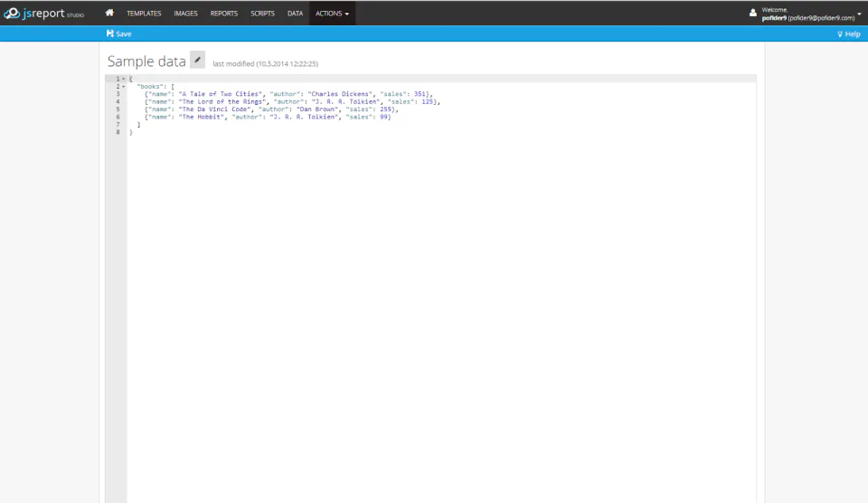Collapse code fold arrow on line 1

[124, 79]
